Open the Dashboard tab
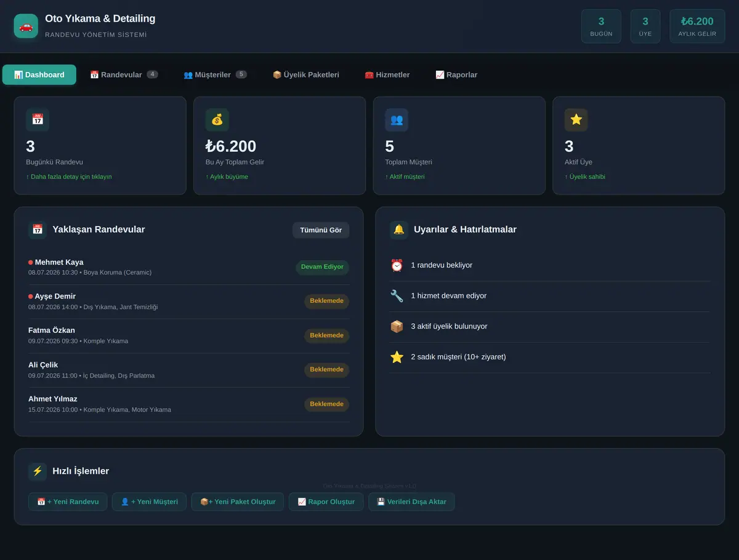739x560 pixels. pyautogui.click(x=39, y=74)
